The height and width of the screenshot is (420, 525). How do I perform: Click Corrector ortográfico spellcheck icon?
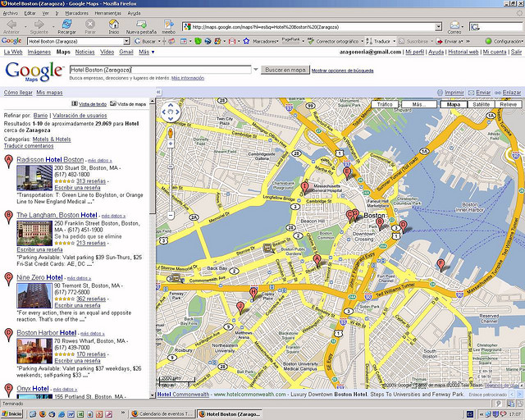[x=311, y=41]
